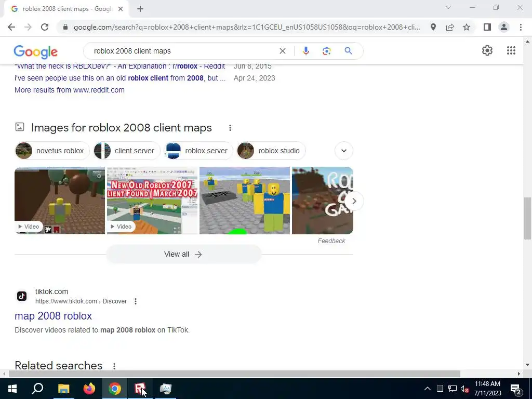Open Windows Start menu
The width and height of the screenshot is (532, 399).
tap(12, 389)
